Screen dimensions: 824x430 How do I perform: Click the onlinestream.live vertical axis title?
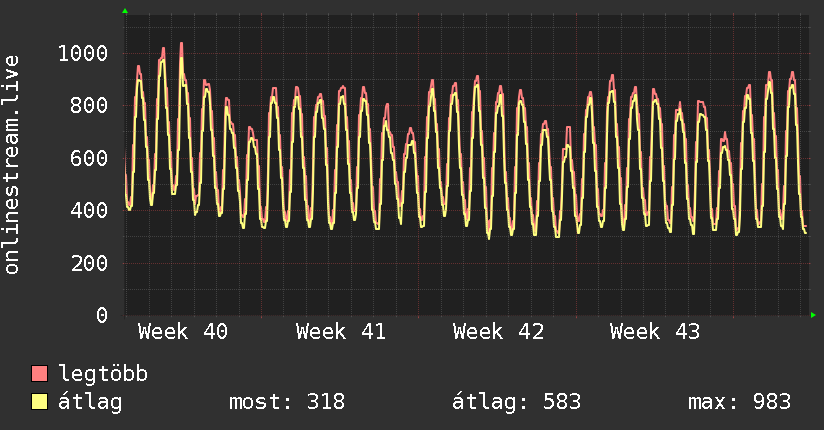click(x=11, y=165)
